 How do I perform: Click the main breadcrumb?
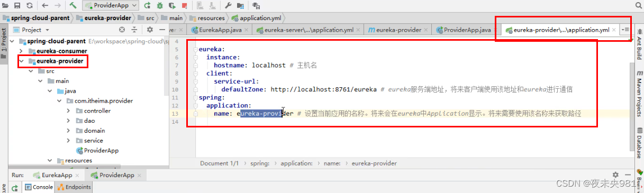click(x=172, y=17)
